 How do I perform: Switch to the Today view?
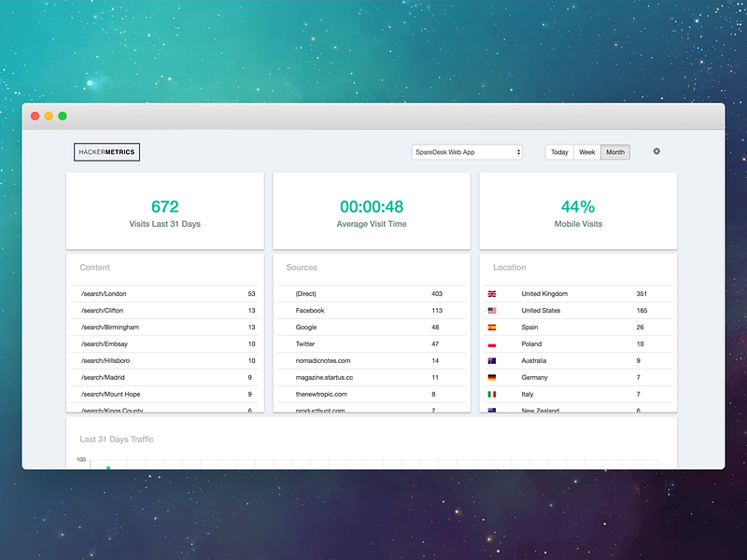[559, 151]
